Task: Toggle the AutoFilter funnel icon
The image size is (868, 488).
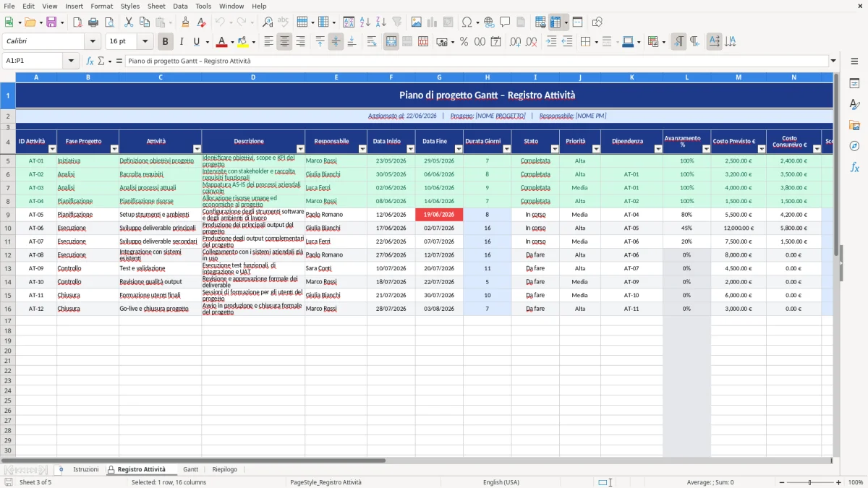Action: click(397, 22)
